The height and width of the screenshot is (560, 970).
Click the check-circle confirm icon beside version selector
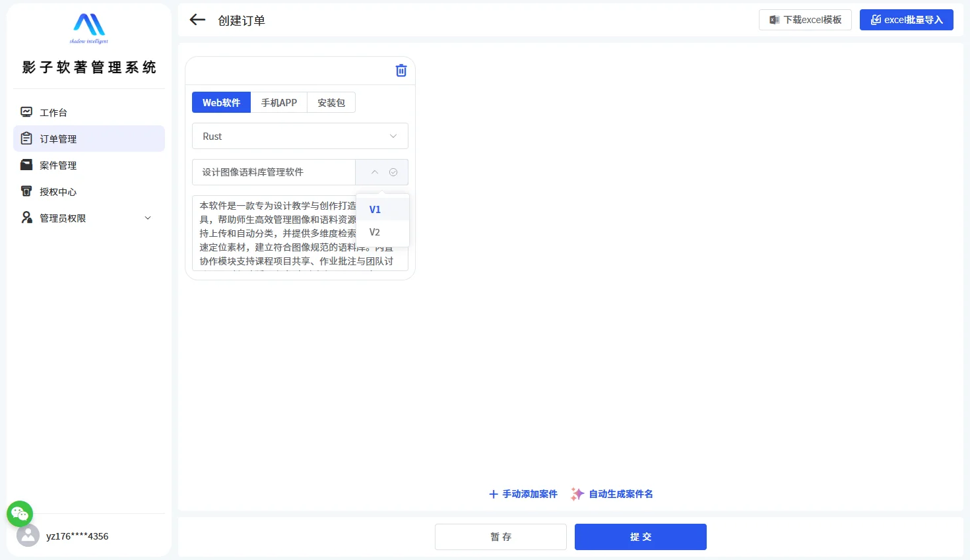pos(393,172)
